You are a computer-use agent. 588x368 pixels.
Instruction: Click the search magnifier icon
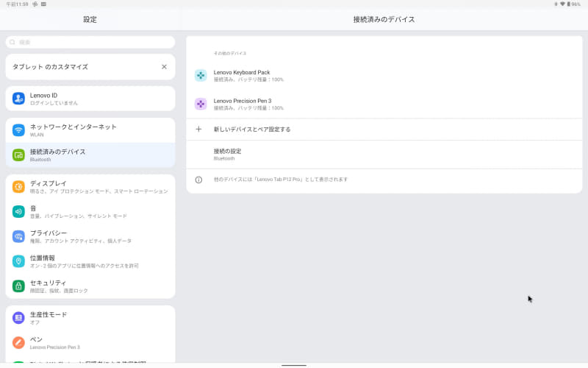point(12,42)
